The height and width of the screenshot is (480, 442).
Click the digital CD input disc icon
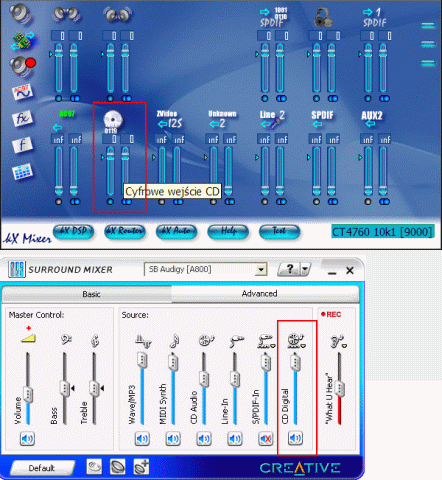click(112, 121)
